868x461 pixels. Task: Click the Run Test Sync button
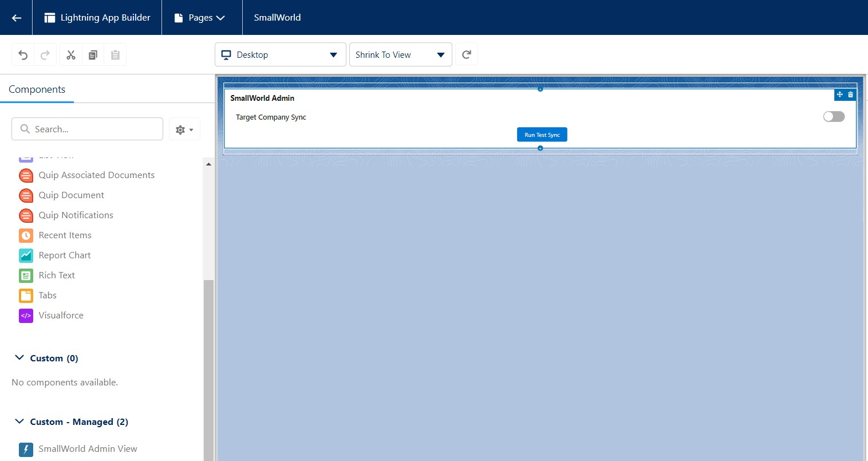click(541, 134)
